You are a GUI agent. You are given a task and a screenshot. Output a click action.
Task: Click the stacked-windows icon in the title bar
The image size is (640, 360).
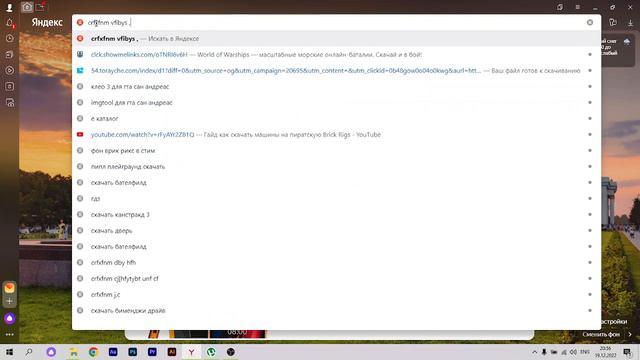click(560, 7)
